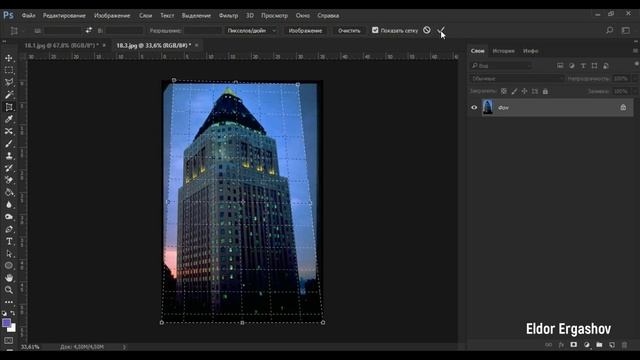Image resolution: width=640 pixels, height=360 pixels.
Task: Select the Brush tool
Action: pyautogui.click(x=9, y=144)
